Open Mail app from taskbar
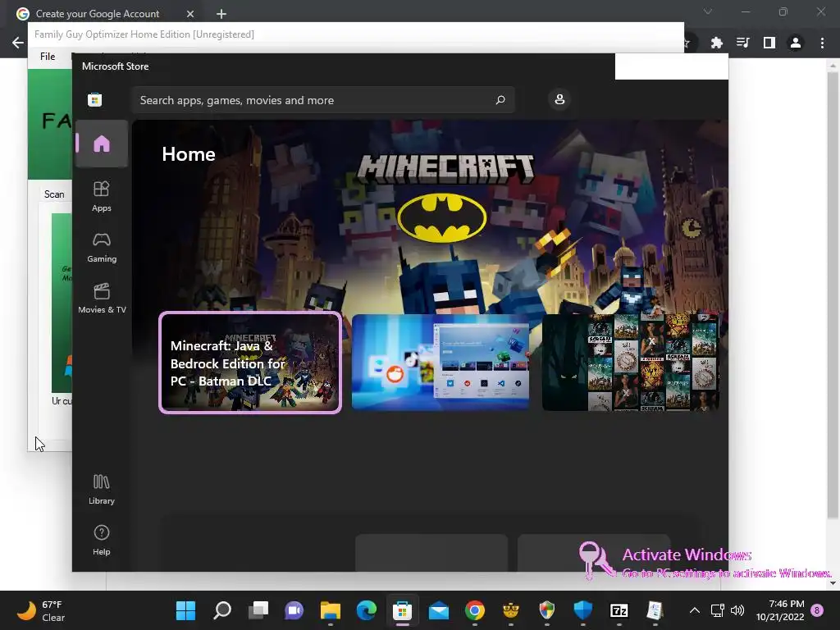840x630 pixels. [x=439, y=610]
